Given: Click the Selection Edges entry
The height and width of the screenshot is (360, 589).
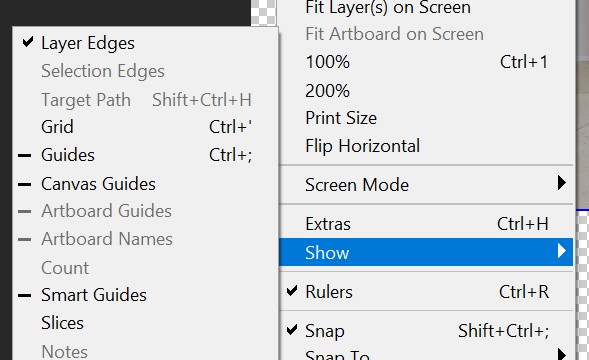Looking at the screenshot, I should click(145, 71).
